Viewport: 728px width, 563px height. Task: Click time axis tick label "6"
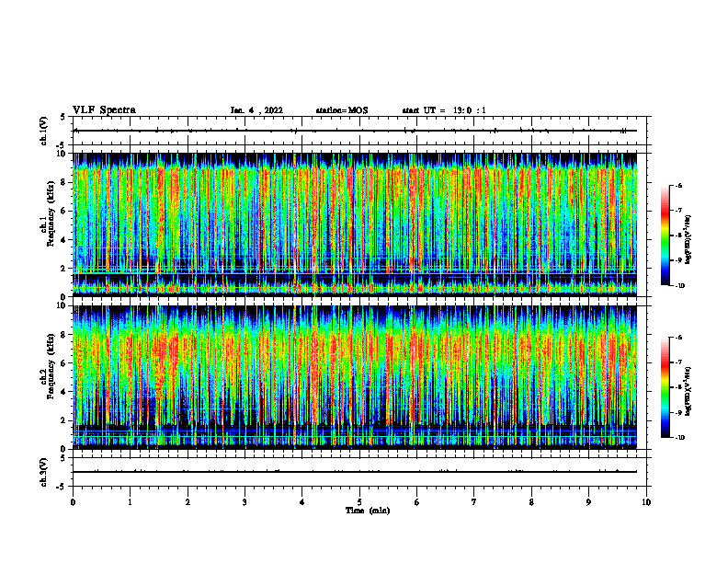click(417, 502)
